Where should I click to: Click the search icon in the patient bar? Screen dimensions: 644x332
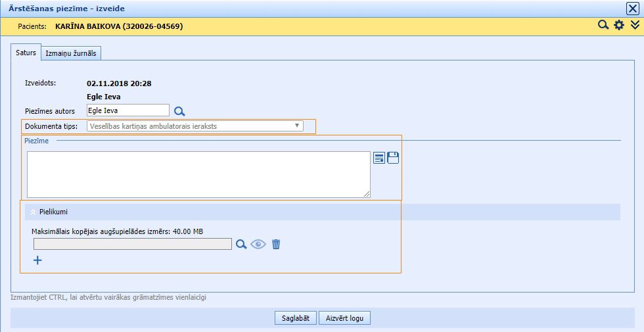point(603,25)
